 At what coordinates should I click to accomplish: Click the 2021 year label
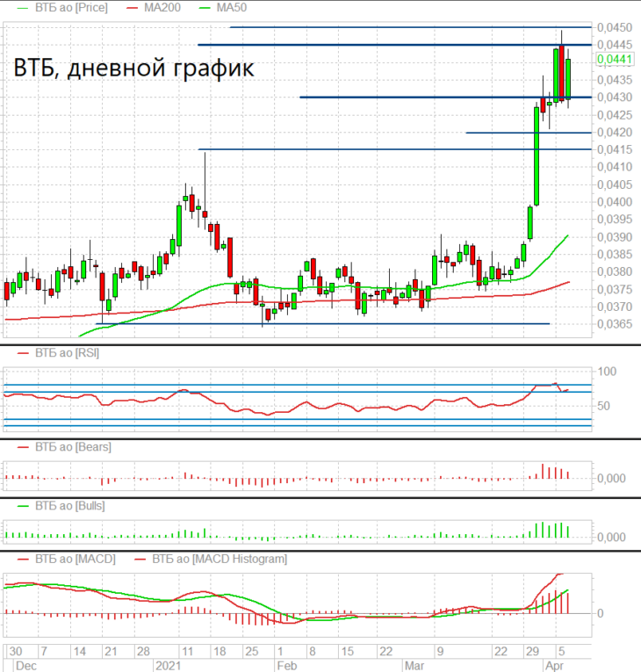pos(168,666)
